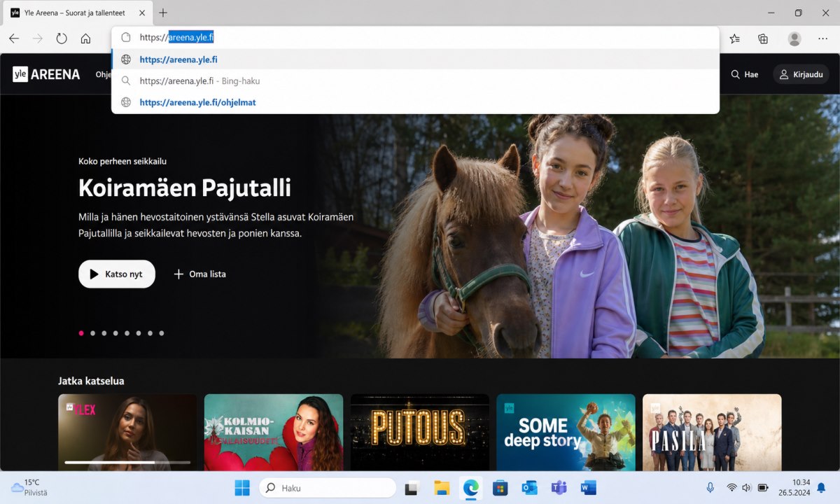The height and width of the screenshot is (504, 840).
Task: Click the battery icon in tray
Action: click(763, 488)
